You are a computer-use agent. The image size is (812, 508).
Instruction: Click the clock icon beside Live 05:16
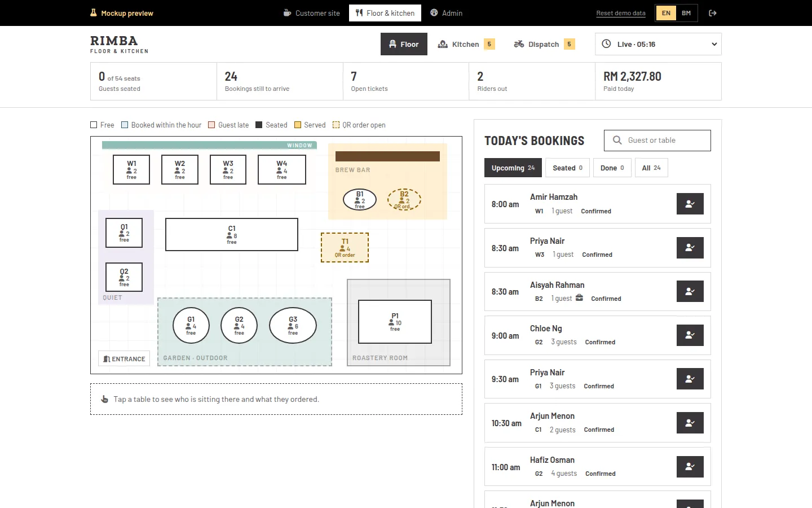tap(606, 44)
